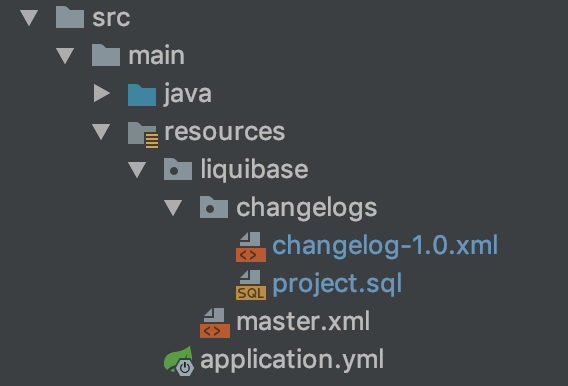This screenshot has width=568, height=386.
Task: Click the XML icon beside changelog-1.0.xml
Action: [251, 247]
